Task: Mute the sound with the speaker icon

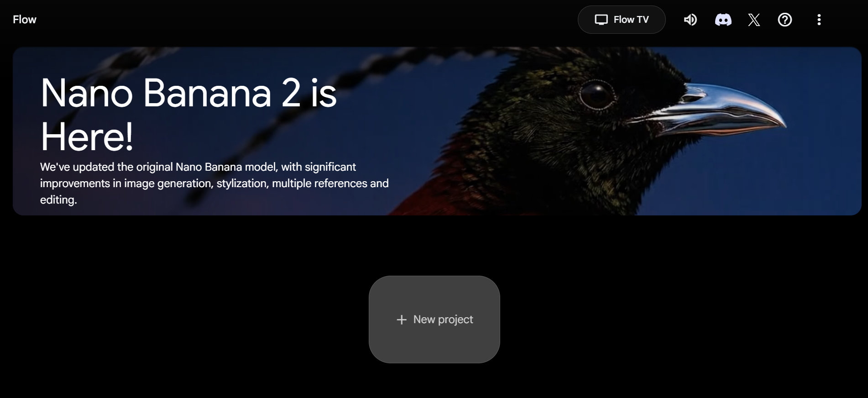Action: tap(690, 20)
